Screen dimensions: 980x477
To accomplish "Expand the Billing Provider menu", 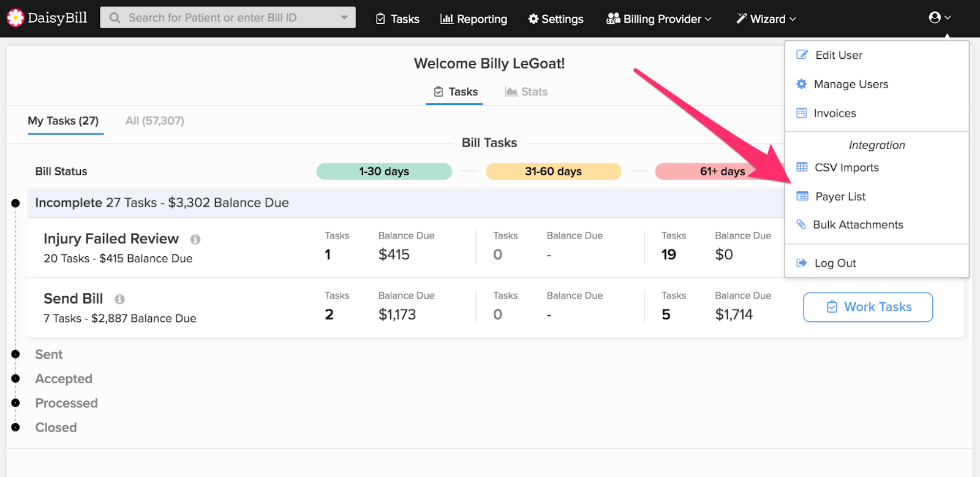I will tap(659, 19).
